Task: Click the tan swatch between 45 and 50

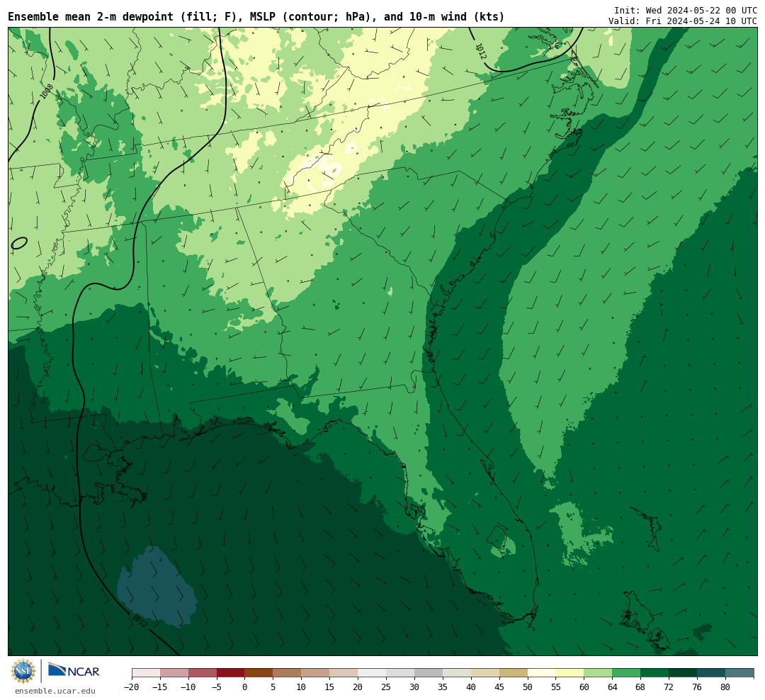Action: pos(514,673)
